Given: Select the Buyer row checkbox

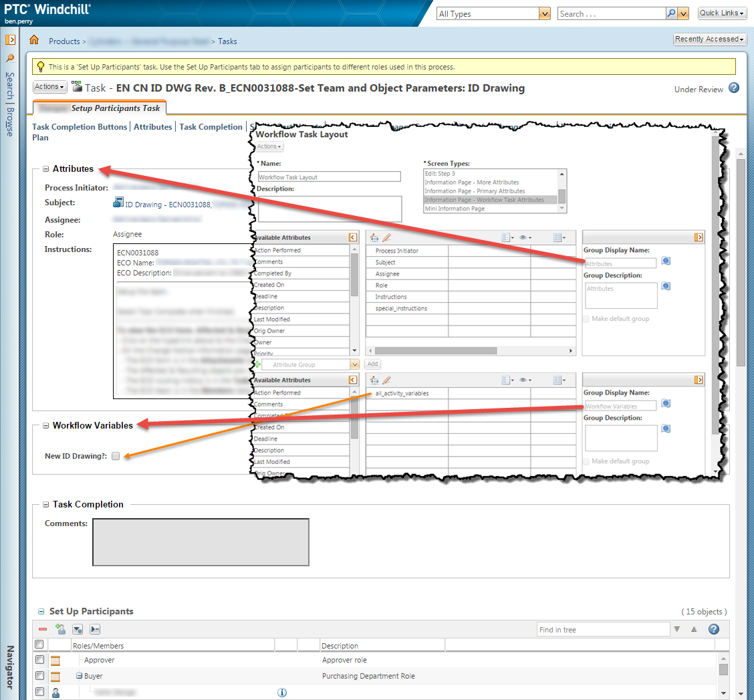Looking at the screenshot, I should pos(39,675).
